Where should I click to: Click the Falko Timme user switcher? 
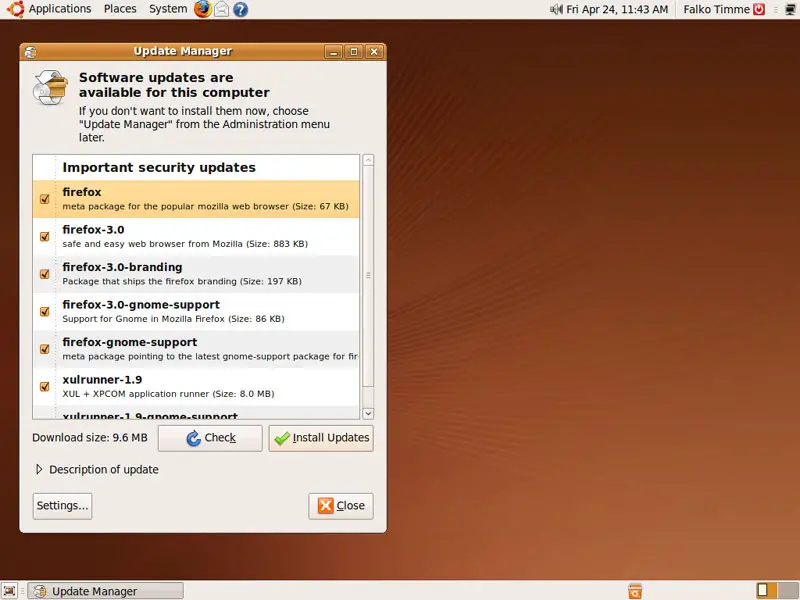point(716,9)
